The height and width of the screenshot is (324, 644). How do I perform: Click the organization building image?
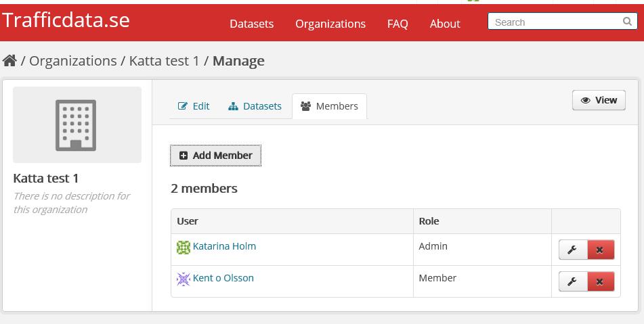coord(77,124)
